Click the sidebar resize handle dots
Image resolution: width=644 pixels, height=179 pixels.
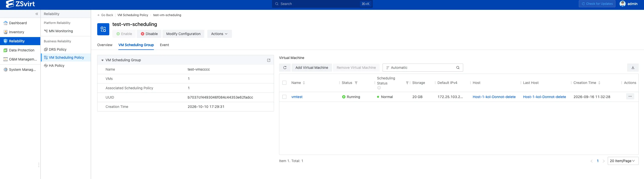(x=39, y=165)
